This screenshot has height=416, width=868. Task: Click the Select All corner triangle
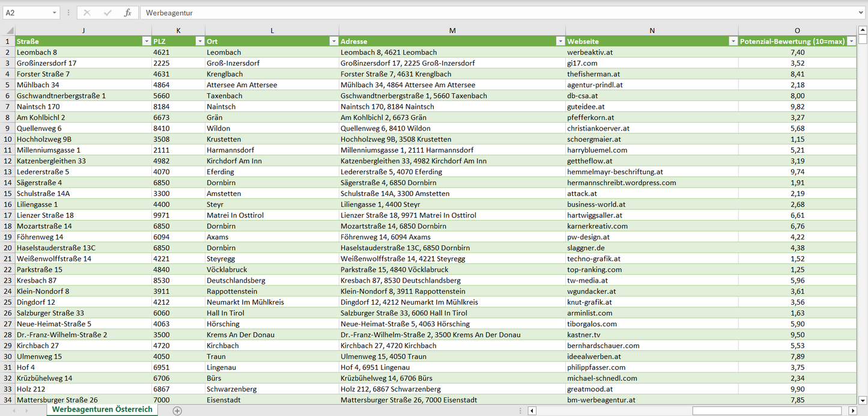pyautogui.click(x=8, y=31)
